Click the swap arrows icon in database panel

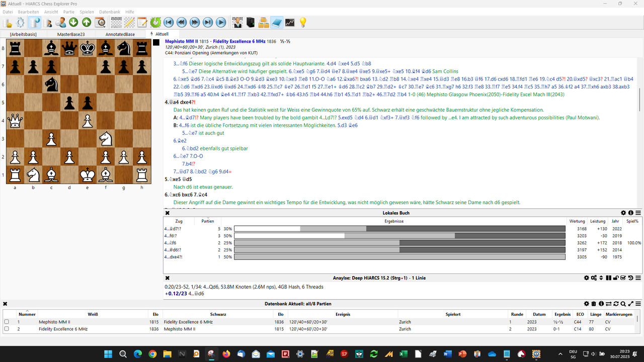(x=608, y=304)
